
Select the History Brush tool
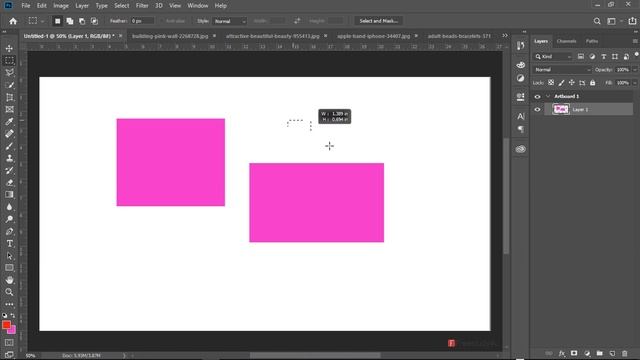9,171
